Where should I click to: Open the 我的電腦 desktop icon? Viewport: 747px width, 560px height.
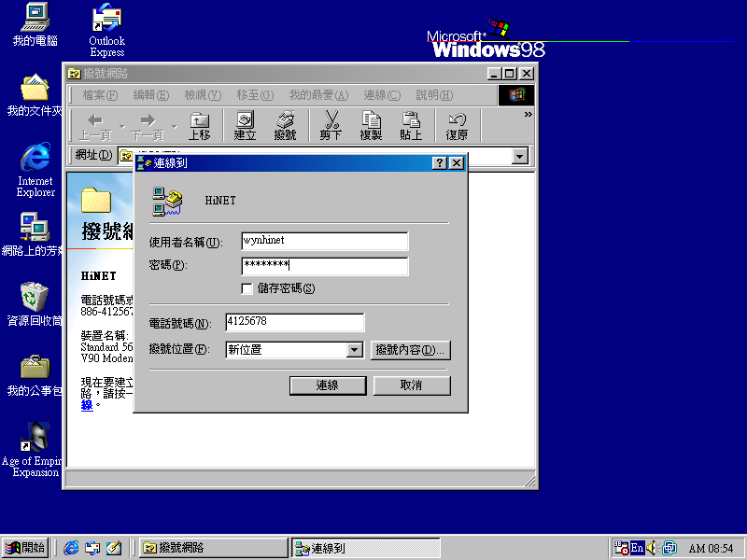click(35, 25)
